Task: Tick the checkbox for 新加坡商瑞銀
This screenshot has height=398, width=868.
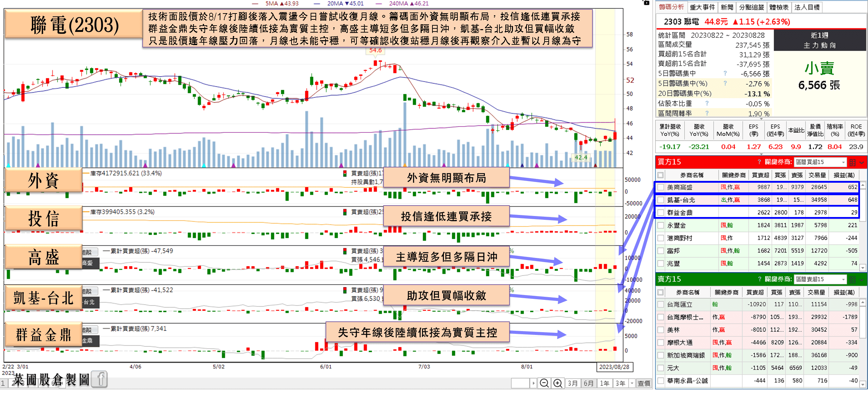Action: [660, 355]
